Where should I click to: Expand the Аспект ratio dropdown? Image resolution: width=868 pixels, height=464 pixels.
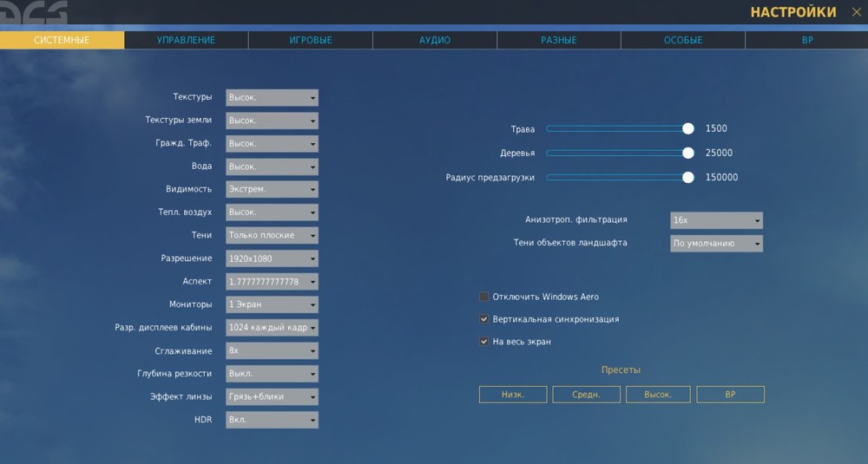click(272, 282)
